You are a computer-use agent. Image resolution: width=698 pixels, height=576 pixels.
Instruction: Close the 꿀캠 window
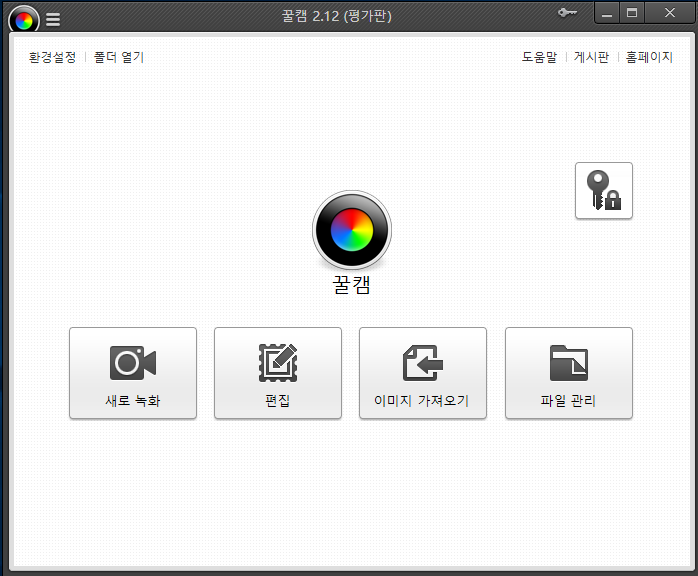(x=670, y=13)
